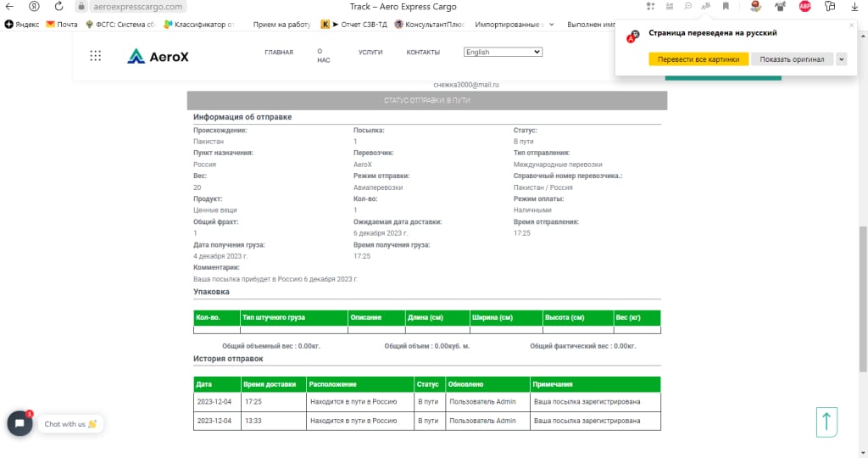Go back using the browser back arrow
This screenshot has width=868, height=458.
pyautogui.click(x=9, y=7)
